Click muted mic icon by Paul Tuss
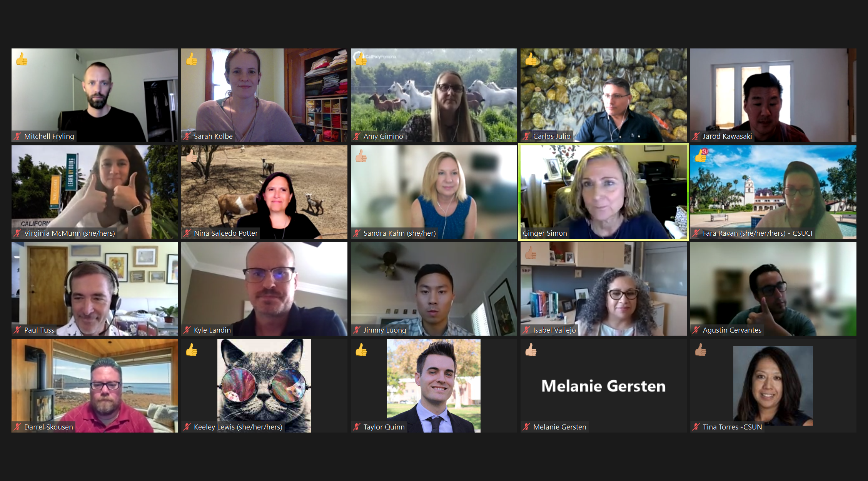The width and height of the screenshot is (868, 481). pyautogui.click(x=17, y=330)
